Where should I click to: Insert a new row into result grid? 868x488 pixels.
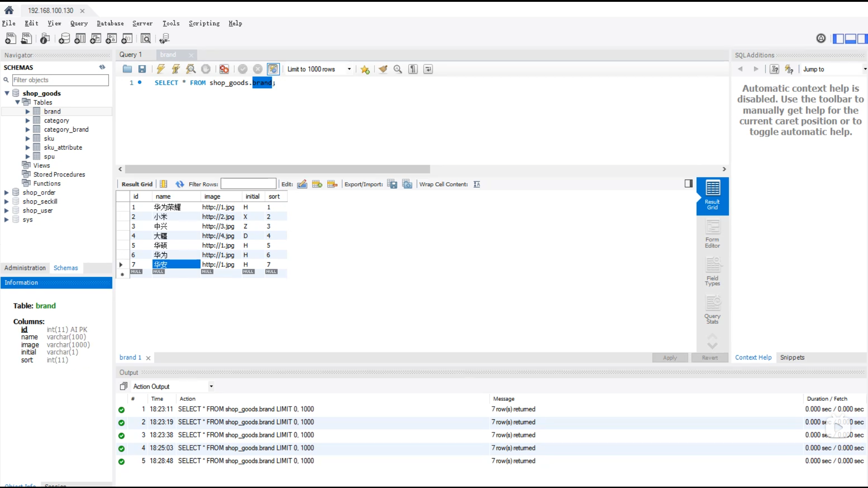pyautogui.click(x=317, y=184)
